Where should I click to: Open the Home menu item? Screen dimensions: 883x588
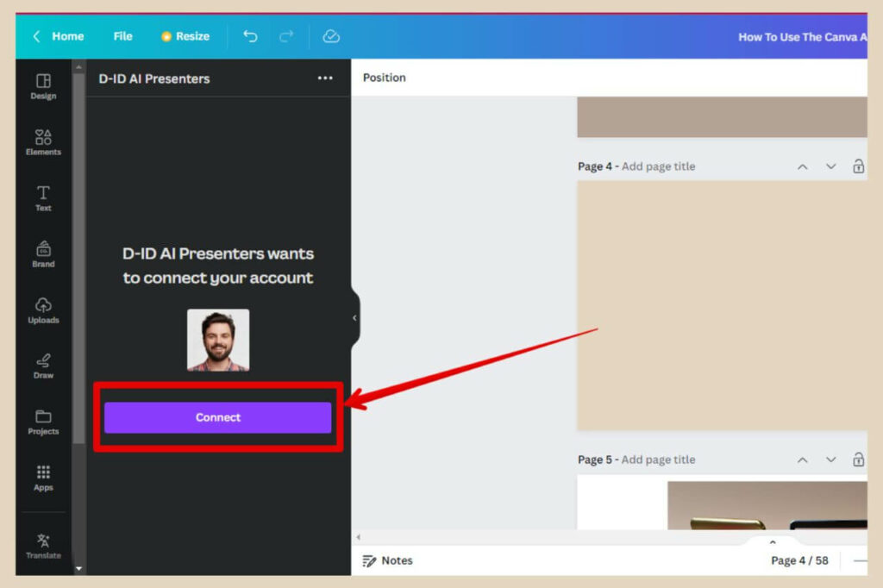[68, 36]
